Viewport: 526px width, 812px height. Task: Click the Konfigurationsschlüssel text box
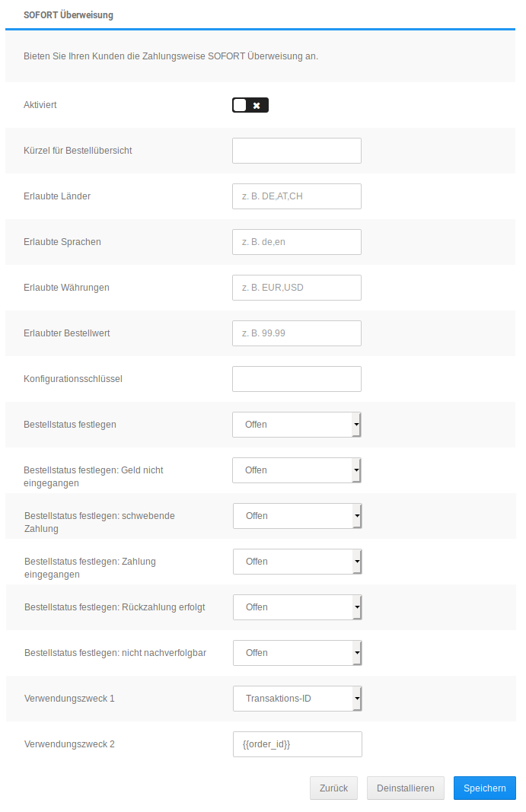pos(296,379)
